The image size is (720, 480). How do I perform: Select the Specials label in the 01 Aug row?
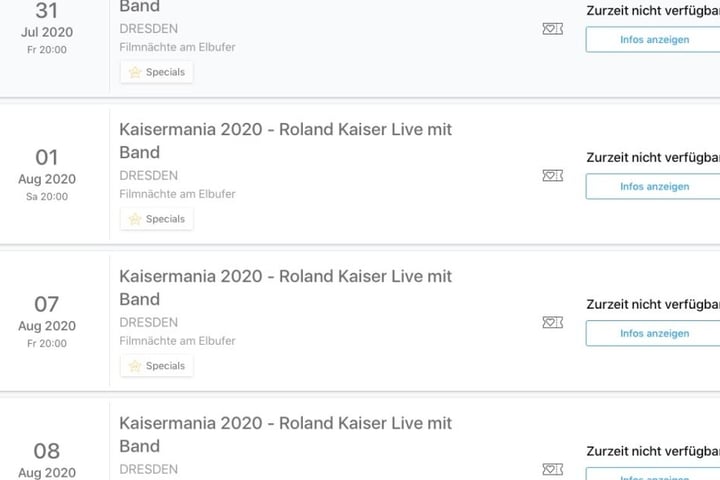[x=165, y=219]
